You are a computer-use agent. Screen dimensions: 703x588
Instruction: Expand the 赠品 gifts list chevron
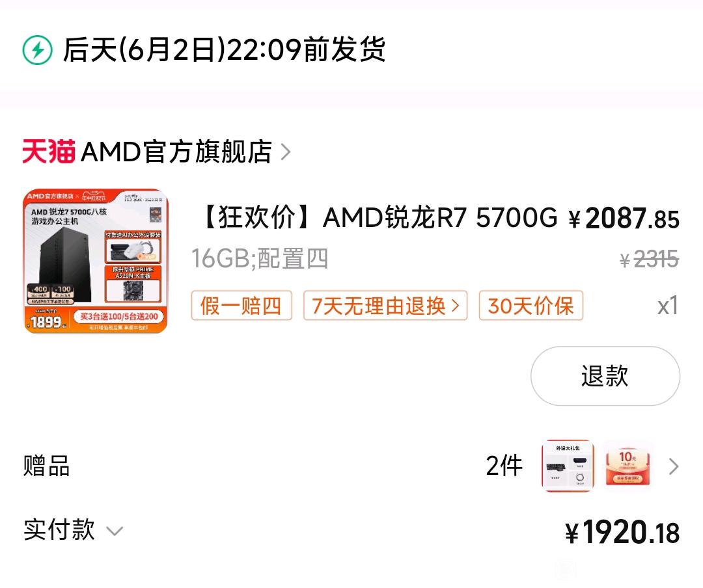pos(674,466)
